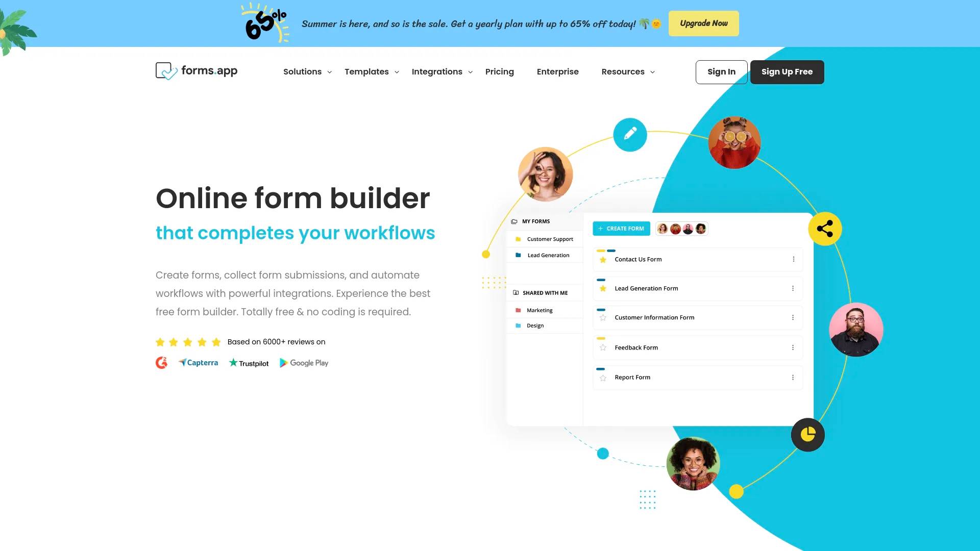This screenshot has width=980, height=551.
Task: Expand the Templates dropdown menu
Action: [371, 71]
